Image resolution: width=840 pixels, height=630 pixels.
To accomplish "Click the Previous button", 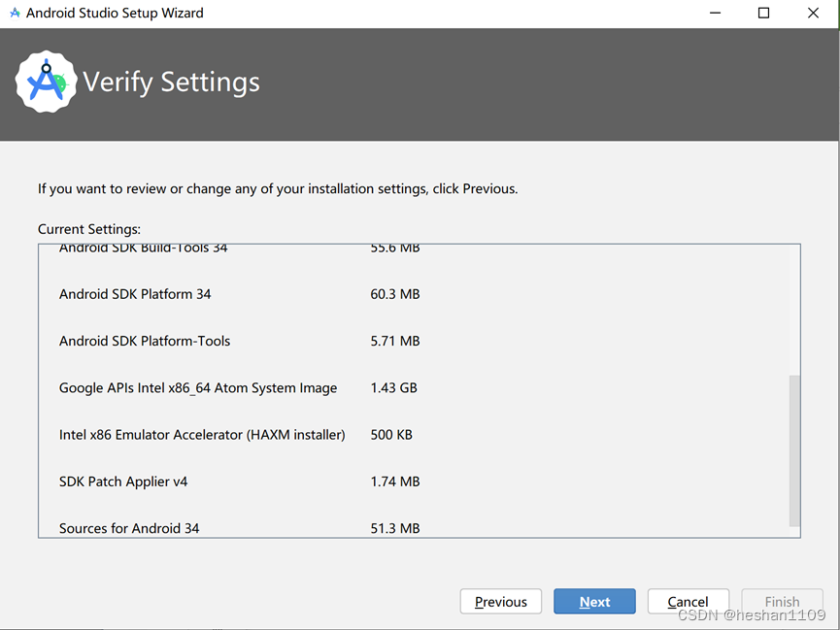I will (x=500, y=601).
